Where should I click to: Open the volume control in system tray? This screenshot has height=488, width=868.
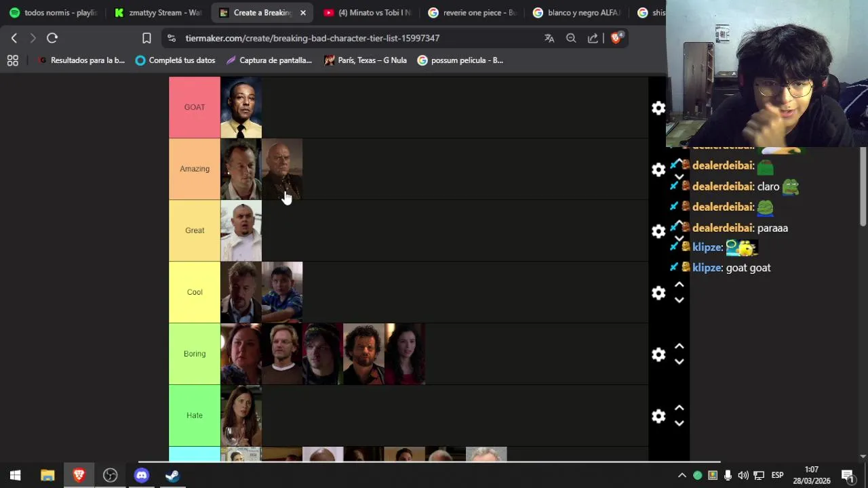(x=743, y=475)
